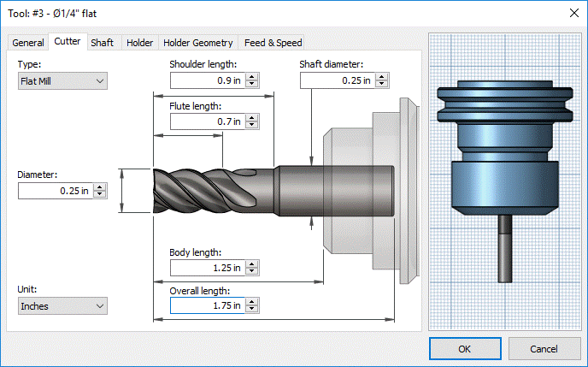Switch to Holder Geometry tab
Screen dimensions: 588x367
(198, 43)
